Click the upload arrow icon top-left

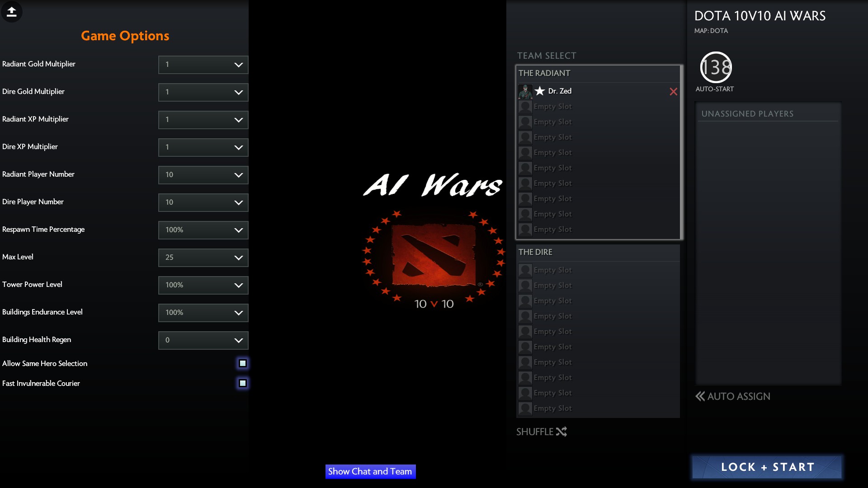coord(12,12)
